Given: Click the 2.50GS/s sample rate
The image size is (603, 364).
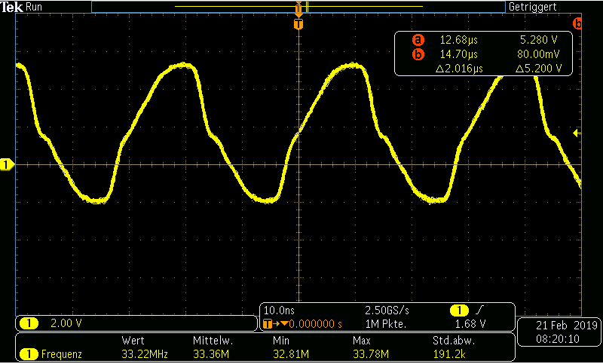Looking at the screenshot, I should click(387, 310).
